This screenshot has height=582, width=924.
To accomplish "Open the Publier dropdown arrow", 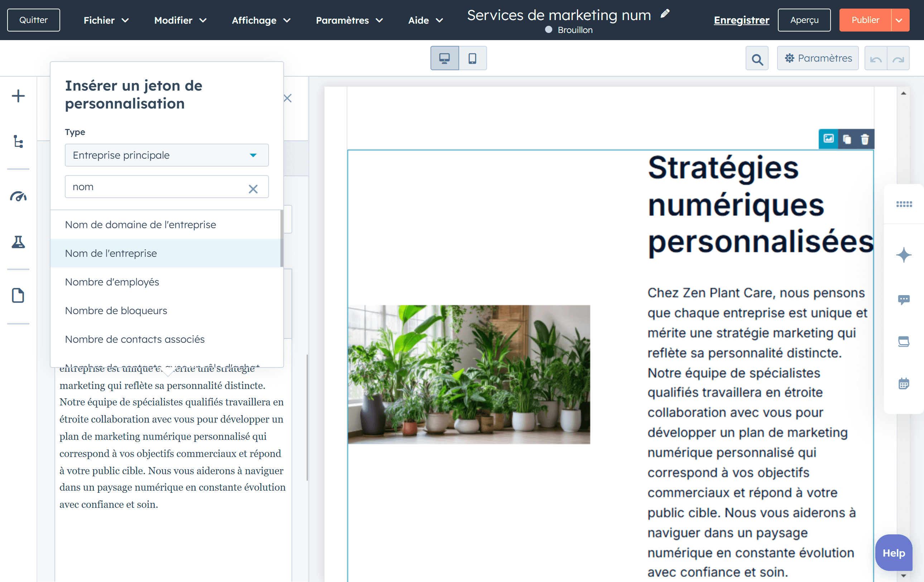I will [899, 20].
